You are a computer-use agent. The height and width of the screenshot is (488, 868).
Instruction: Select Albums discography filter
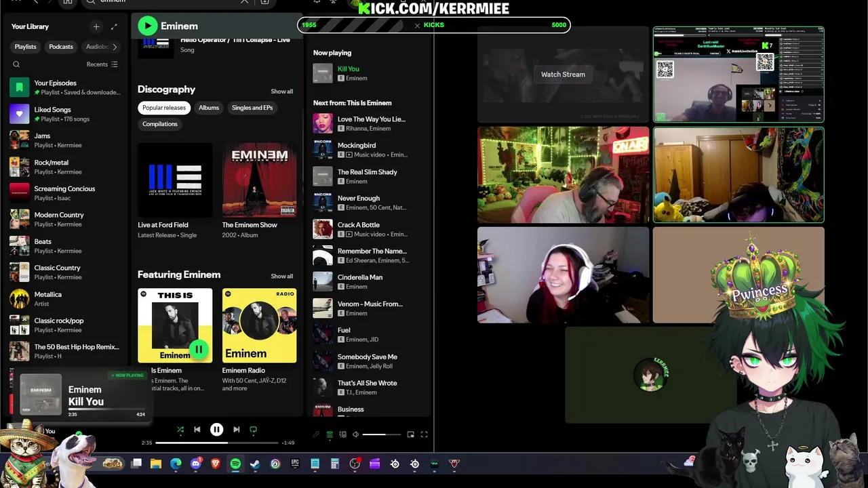(x=209, y=108)
